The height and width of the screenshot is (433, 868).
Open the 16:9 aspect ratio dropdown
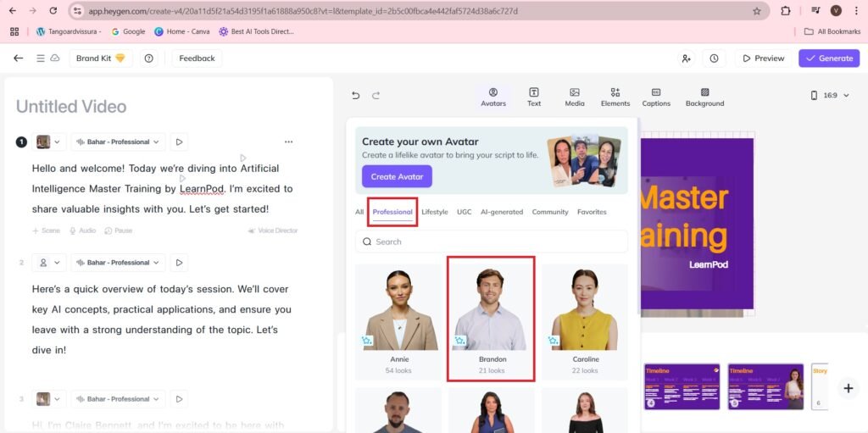click(x=830, y=95)
